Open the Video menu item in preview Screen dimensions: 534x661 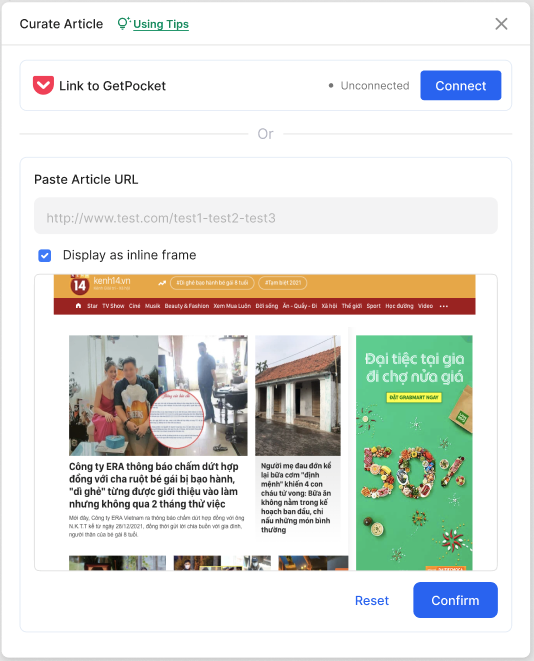[425, 306]
